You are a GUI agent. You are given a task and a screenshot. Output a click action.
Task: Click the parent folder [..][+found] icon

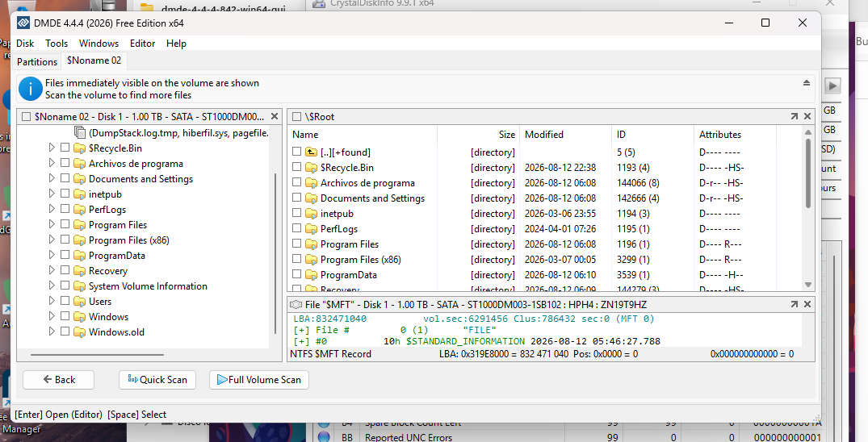point(311,152)
